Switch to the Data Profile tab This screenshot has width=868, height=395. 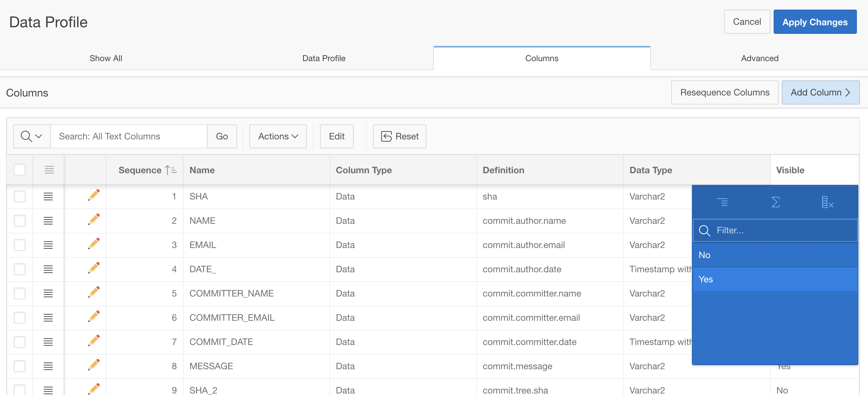pyautogui.click(x=323, y=58)
